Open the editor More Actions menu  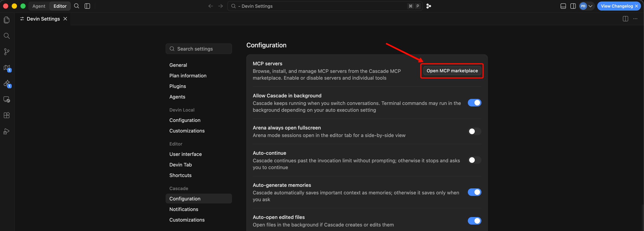coord(635,19)
